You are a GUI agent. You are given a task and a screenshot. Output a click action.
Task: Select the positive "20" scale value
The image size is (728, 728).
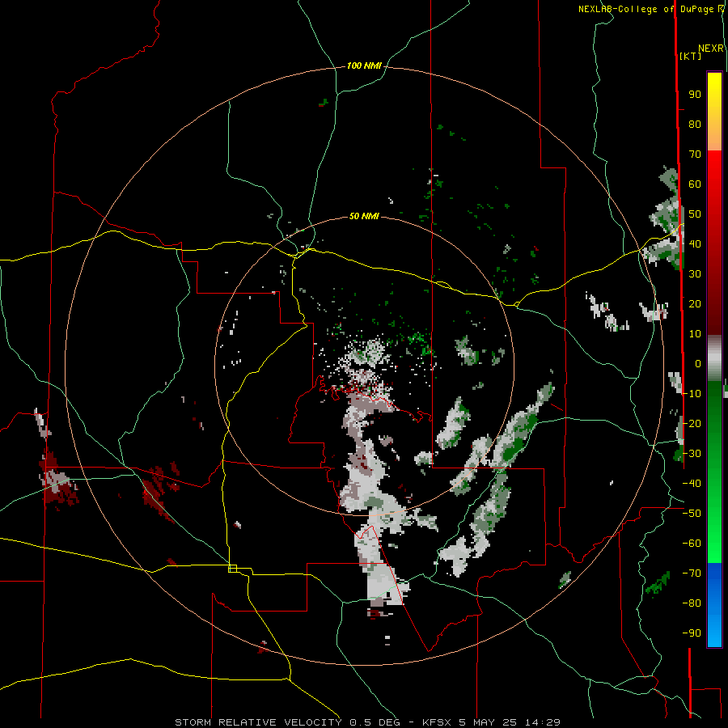point(695,303)
